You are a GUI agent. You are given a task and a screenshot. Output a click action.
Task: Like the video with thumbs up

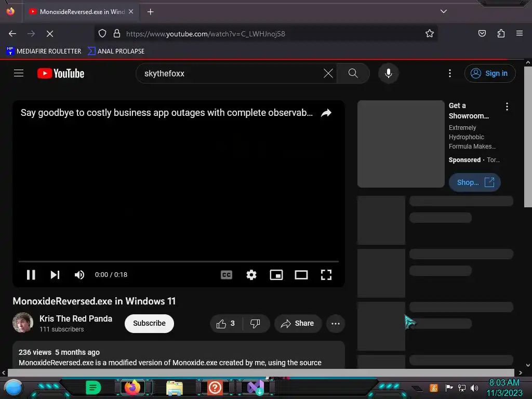click(x=226, y=323)
